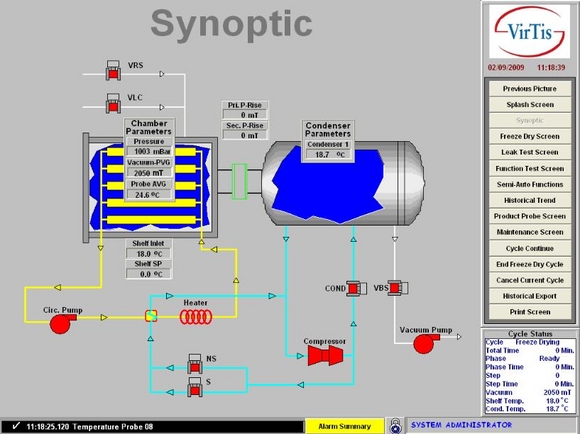
Task: Click the green isolation valve between chamber and condenser
Action: [x=239, y=181]
